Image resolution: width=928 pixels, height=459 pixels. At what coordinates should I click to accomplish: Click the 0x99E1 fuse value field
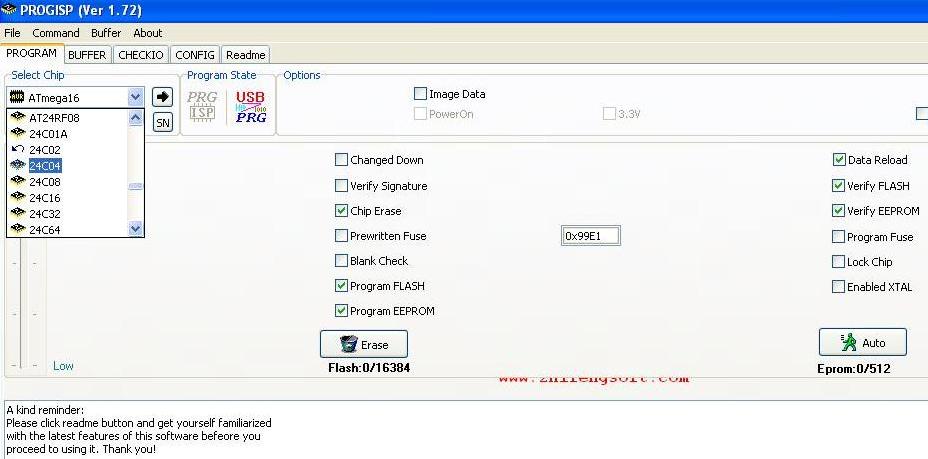pyautogui.click(x=591, y=235)
